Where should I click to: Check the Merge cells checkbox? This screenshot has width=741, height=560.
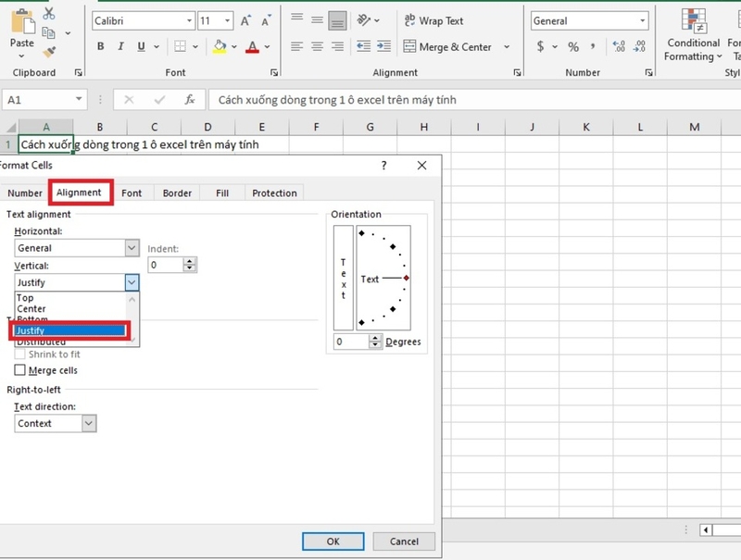[19, 369]
